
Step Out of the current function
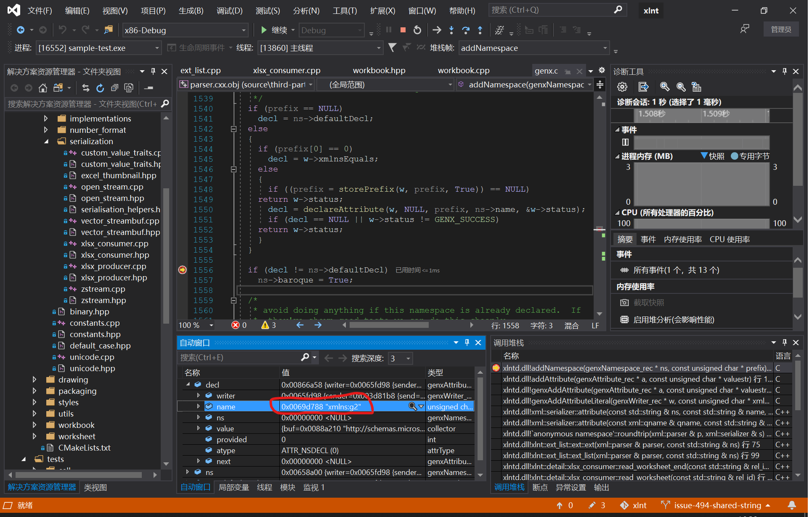click(480, 30)
